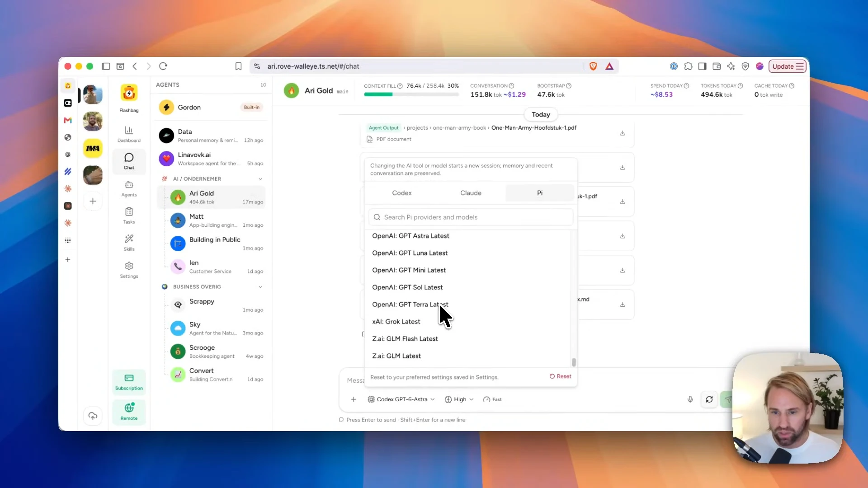This screenshot has height=488, width=868.
Task: Click the cloud upload icon at bottom left
Action: pos(93,416)
